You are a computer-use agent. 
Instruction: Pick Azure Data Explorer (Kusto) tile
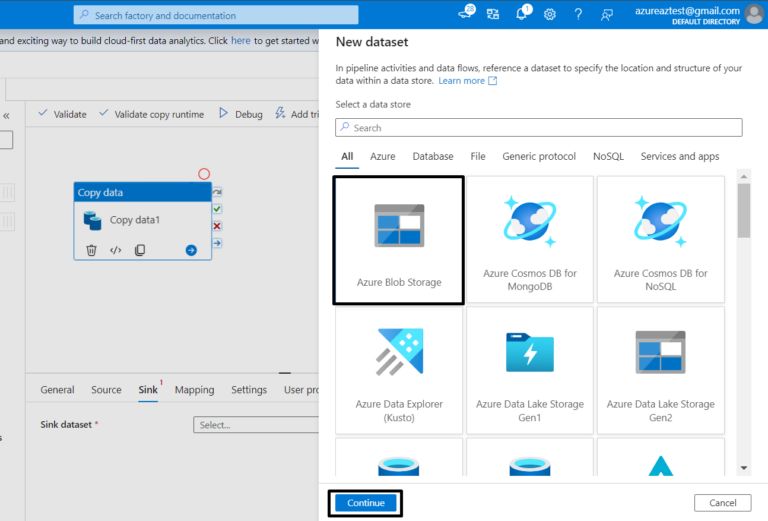tap(399, 371)
